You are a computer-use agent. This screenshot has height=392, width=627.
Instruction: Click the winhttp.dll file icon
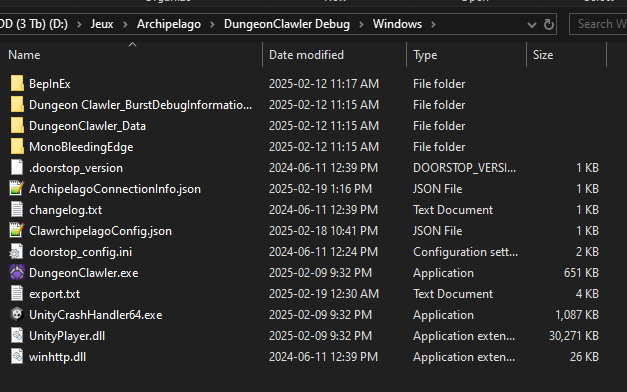[x=17, y=357]
